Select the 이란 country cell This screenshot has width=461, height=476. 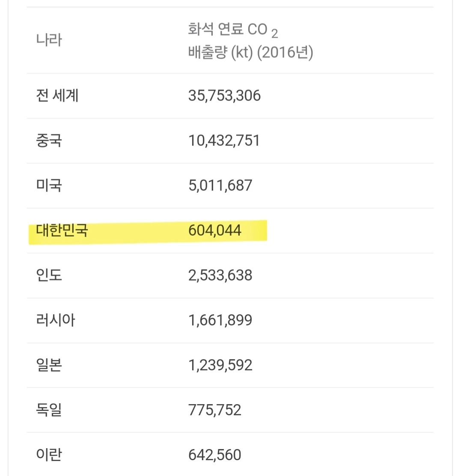(x=49, y=455)
